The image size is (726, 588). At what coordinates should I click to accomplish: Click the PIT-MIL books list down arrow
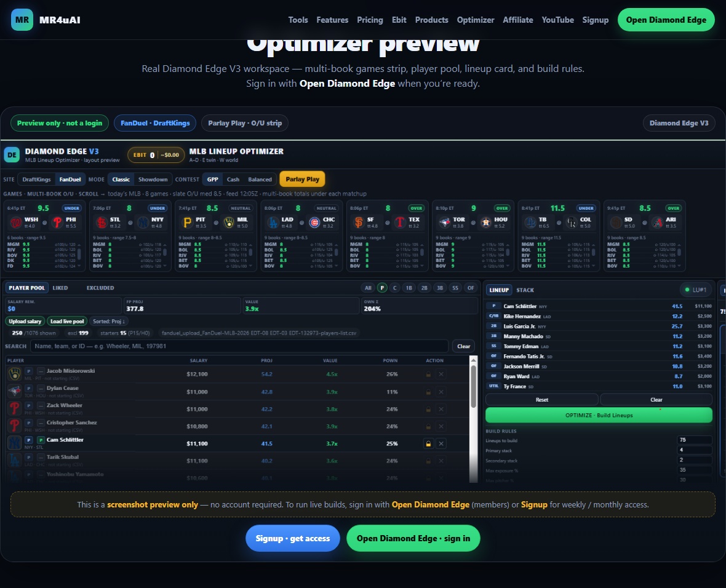[x=250, y=266]
